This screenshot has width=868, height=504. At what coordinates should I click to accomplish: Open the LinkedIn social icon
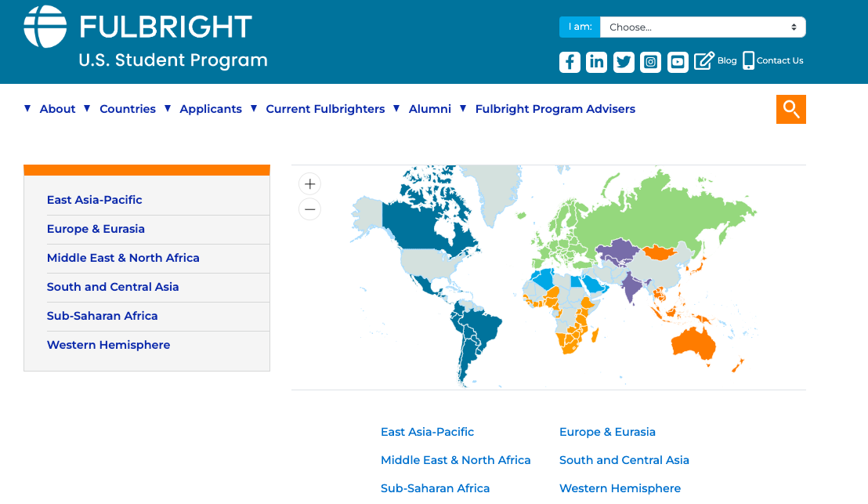pos(597,62)
